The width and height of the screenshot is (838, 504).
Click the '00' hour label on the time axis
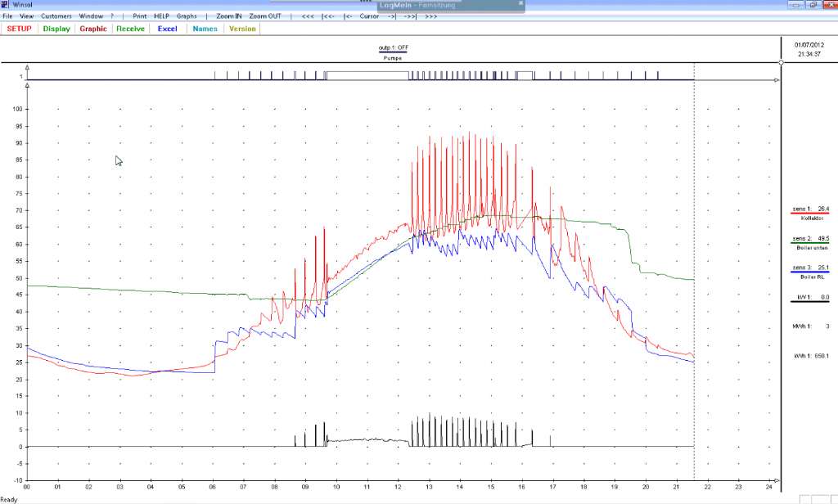click(27, 487)
